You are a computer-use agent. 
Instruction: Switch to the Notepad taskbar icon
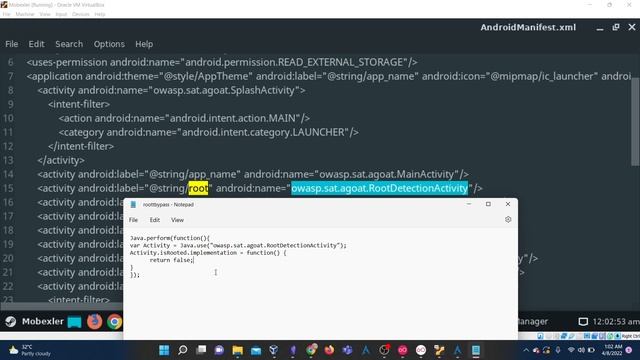click(x=476, y=350)
